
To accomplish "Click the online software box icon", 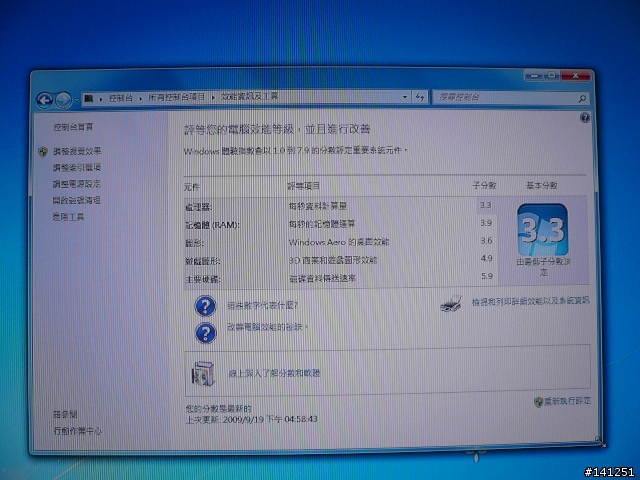I will coord(203,374).
